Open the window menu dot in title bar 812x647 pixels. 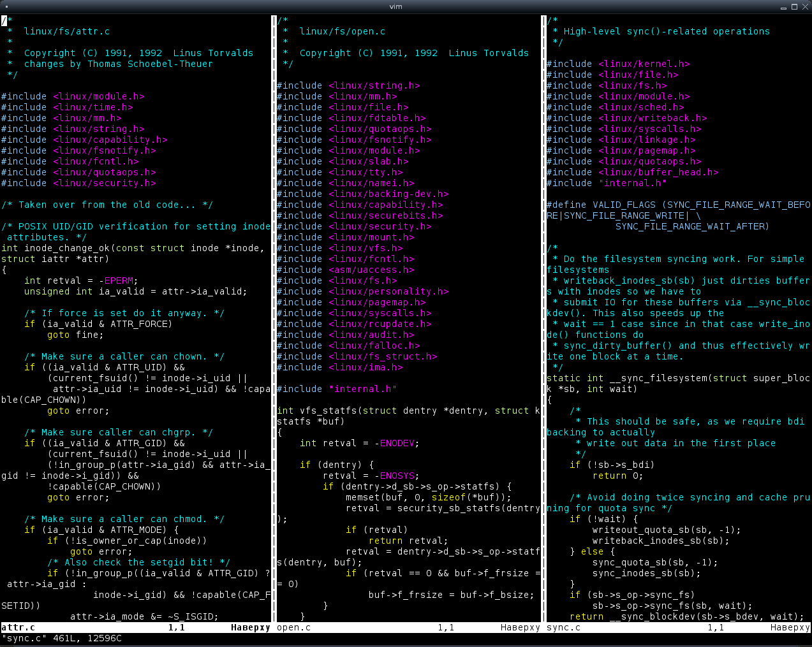point(6,7)
